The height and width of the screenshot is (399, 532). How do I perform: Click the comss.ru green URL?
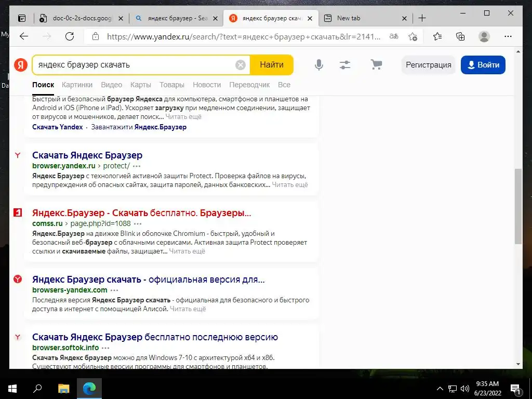point(47,223)
